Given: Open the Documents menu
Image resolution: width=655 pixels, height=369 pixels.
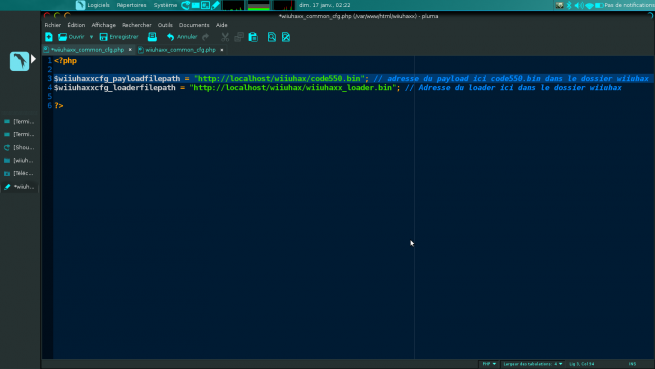Looking at the screenshot, I should point(194,25).
